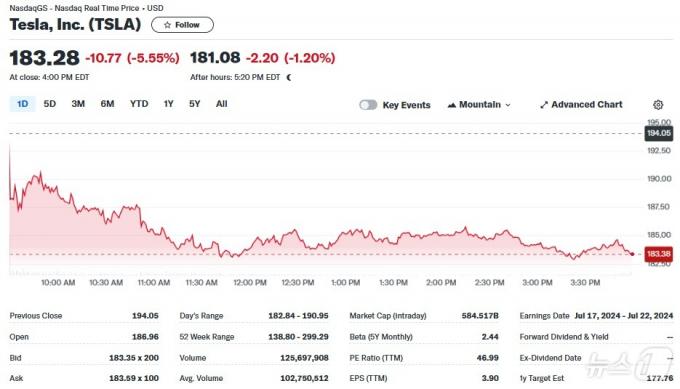Click the Ask value 183.69 x 100

pos(134,378)
